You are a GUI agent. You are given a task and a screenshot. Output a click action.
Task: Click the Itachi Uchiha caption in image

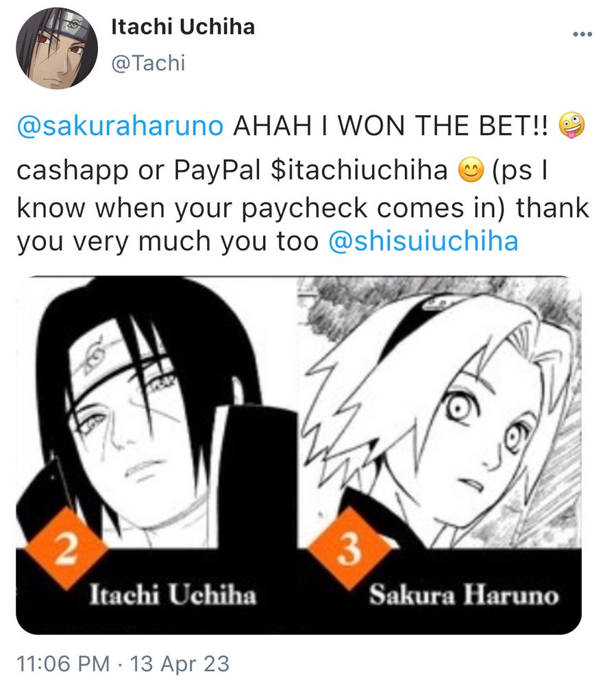click(x=173, y=595)
